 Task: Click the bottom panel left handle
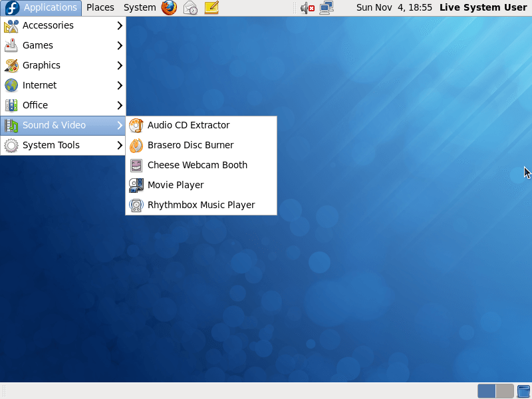pos(4,391)
